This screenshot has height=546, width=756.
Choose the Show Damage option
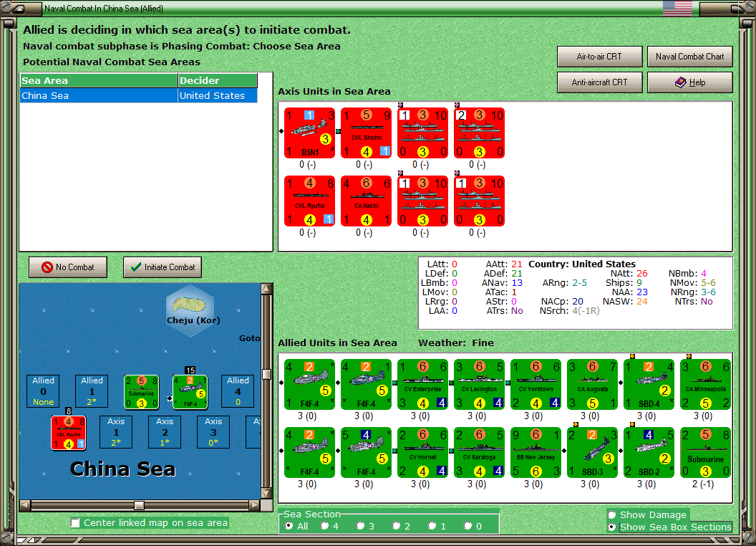click(612, 514)
